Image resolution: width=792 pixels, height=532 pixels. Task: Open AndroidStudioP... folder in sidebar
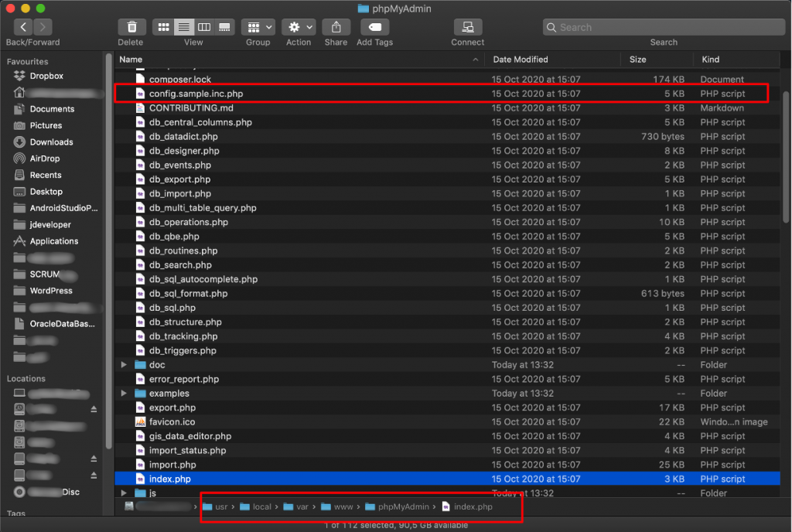pos(63,208)
